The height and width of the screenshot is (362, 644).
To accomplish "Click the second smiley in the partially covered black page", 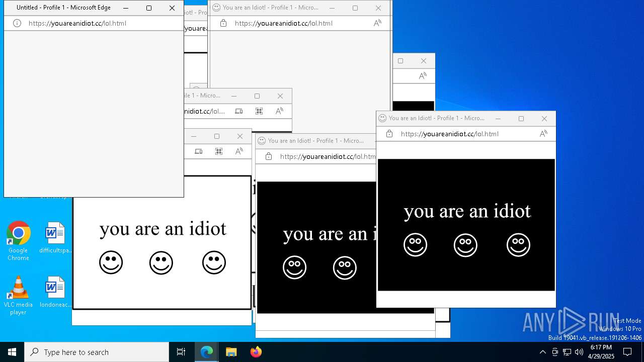I will click(345, 267).
